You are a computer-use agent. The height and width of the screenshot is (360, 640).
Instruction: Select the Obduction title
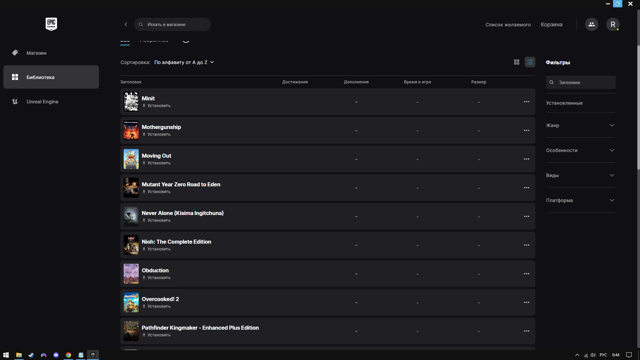pyautogui.click(x=155, y=270)
